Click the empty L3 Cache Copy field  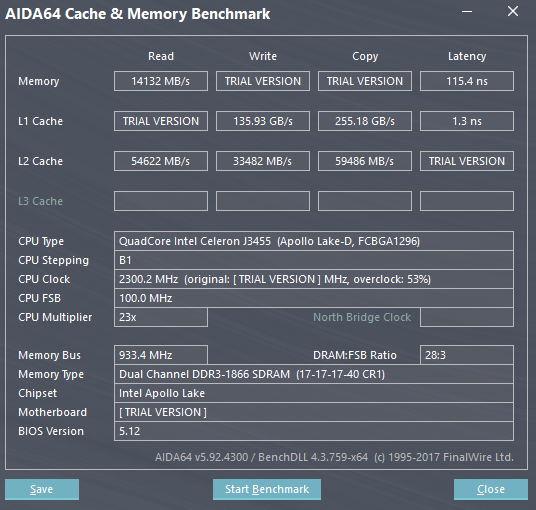coord(365,201)
